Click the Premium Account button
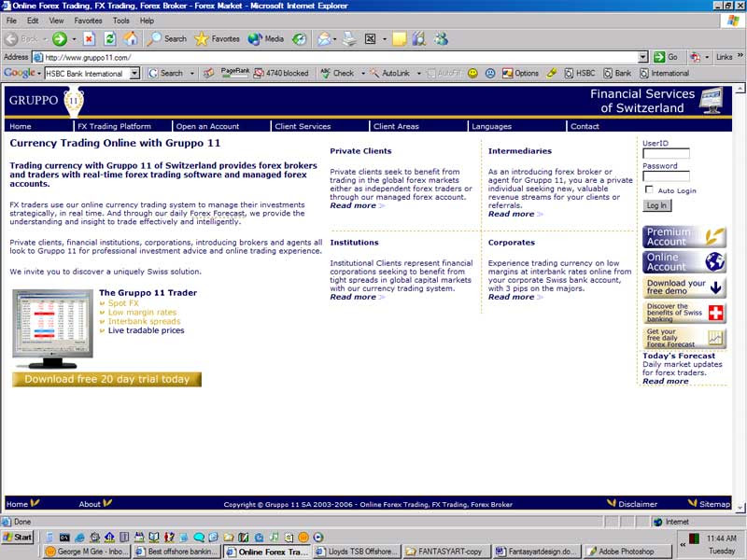747x560 pixels. point(684,237)
